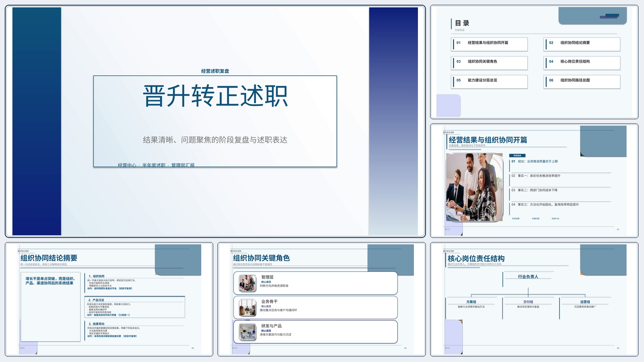Screen dimensions: 644x362
Task: Open the 目录 contents slide thumbnail
Action: [x=534, y=62]
